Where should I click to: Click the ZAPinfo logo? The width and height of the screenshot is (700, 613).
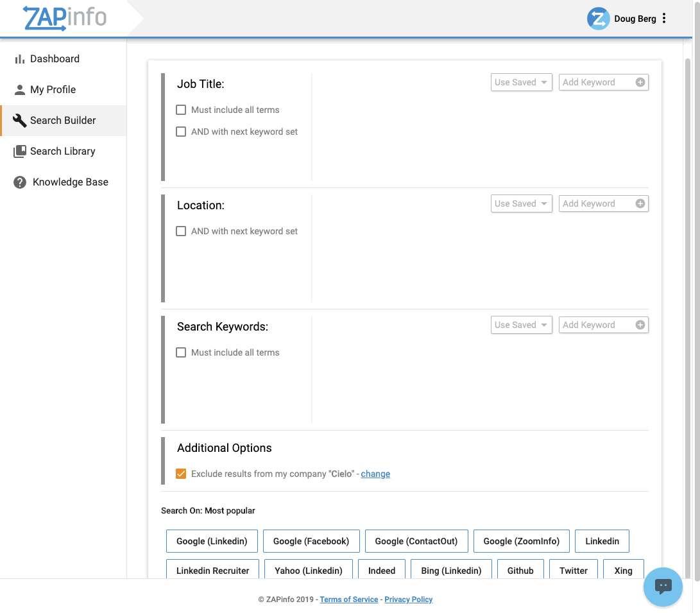click(65, 18)
